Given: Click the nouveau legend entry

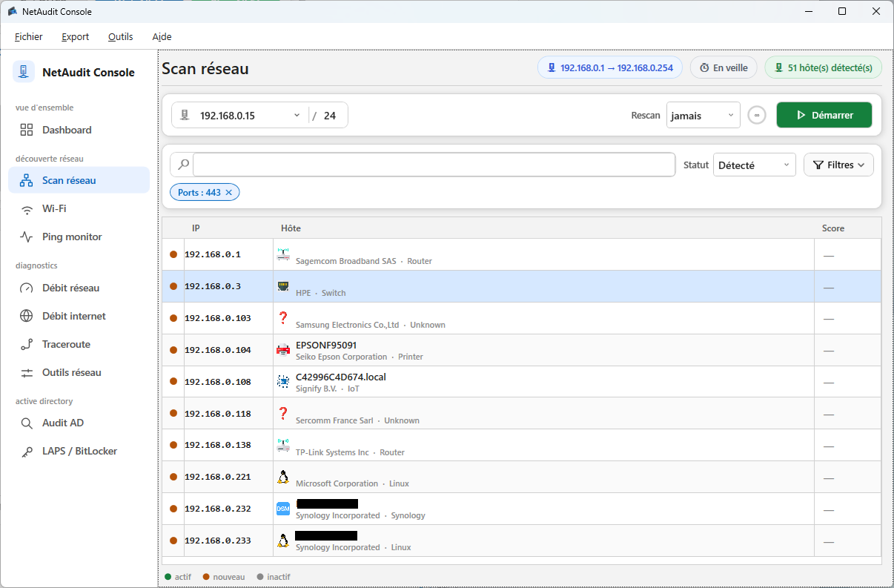Looking at the screenshot, I should [225, 577].
